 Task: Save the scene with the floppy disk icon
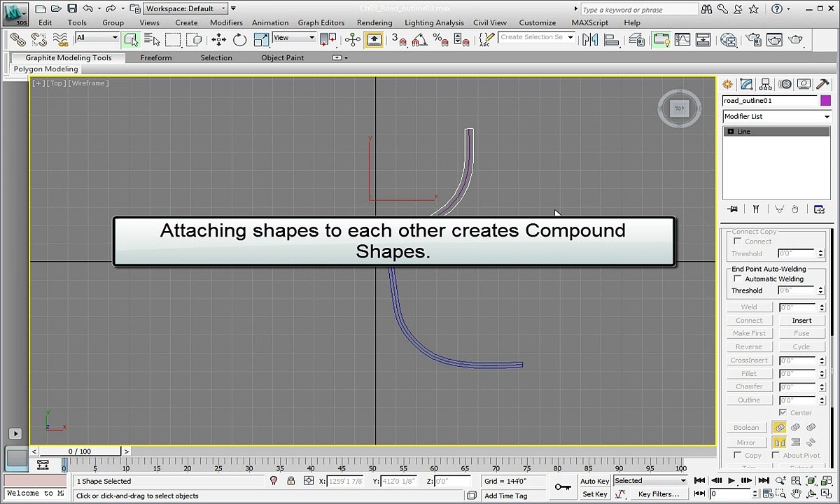[72, 8]
